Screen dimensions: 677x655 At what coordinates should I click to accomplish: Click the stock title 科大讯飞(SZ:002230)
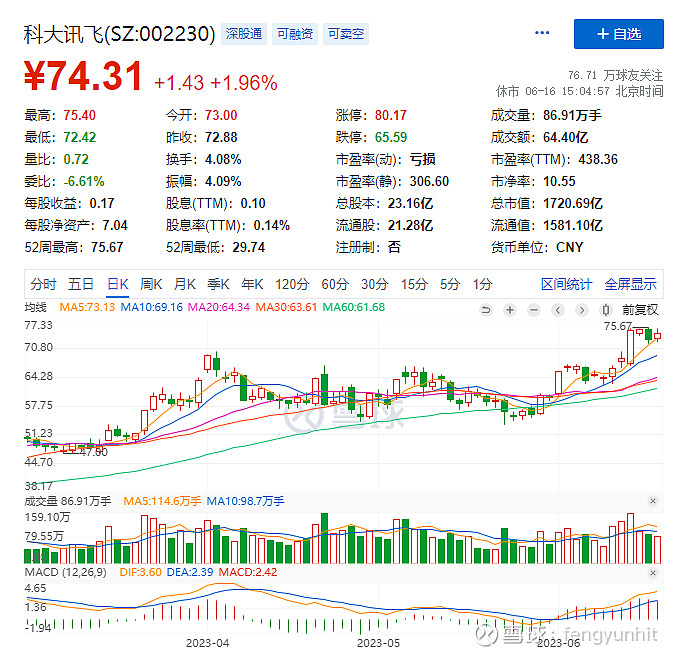(x=119, y=34)
